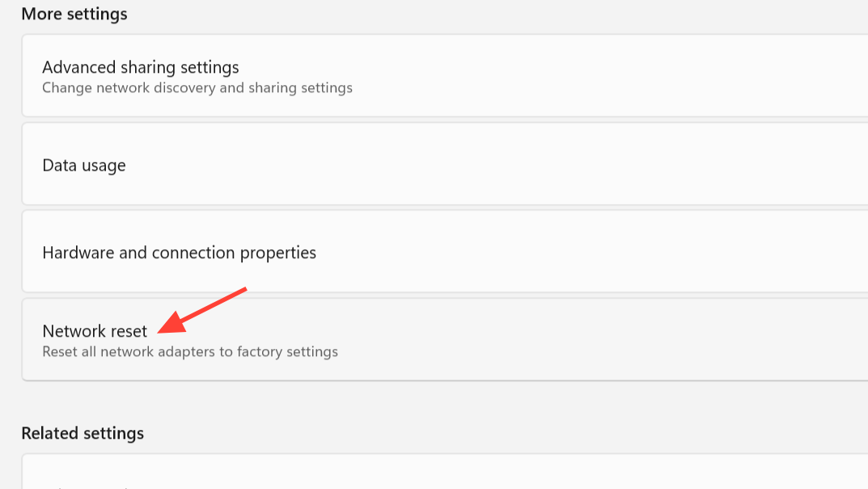Open Advanced sharing settings
Screen dimensions: 868x489
pyautogui.click(x=140, y=67)
